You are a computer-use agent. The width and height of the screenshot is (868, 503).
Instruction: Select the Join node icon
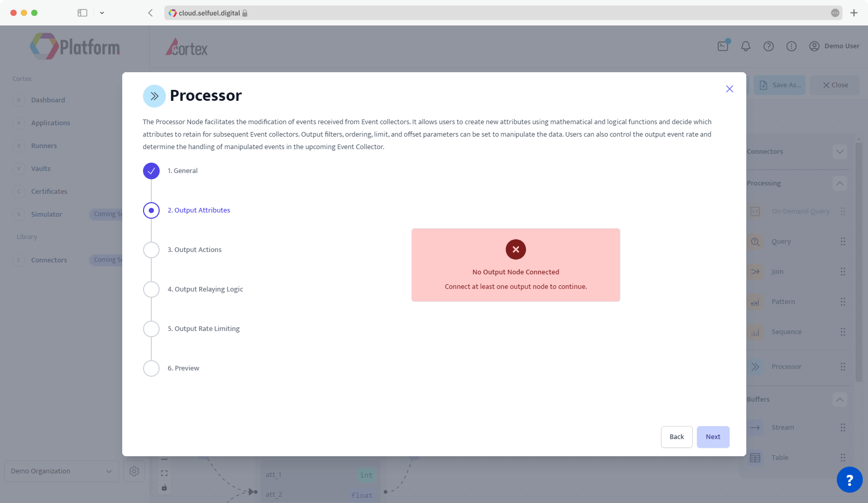click(755, 272)
